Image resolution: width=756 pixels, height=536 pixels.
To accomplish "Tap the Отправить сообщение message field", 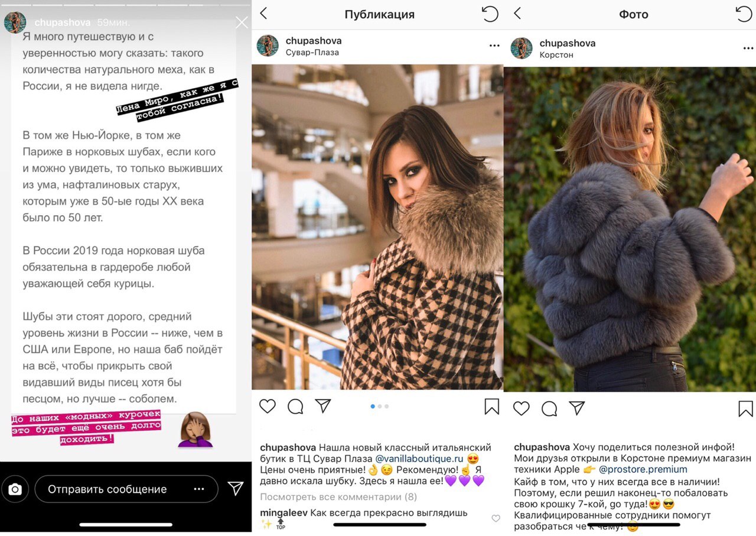I will pos(126,489).
